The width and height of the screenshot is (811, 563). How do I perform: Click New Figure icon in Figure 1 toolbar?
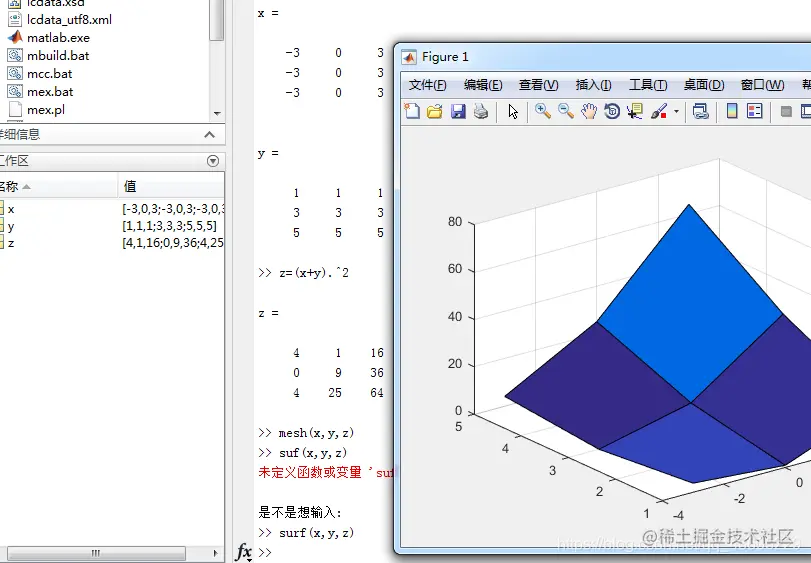coord(412,111)
